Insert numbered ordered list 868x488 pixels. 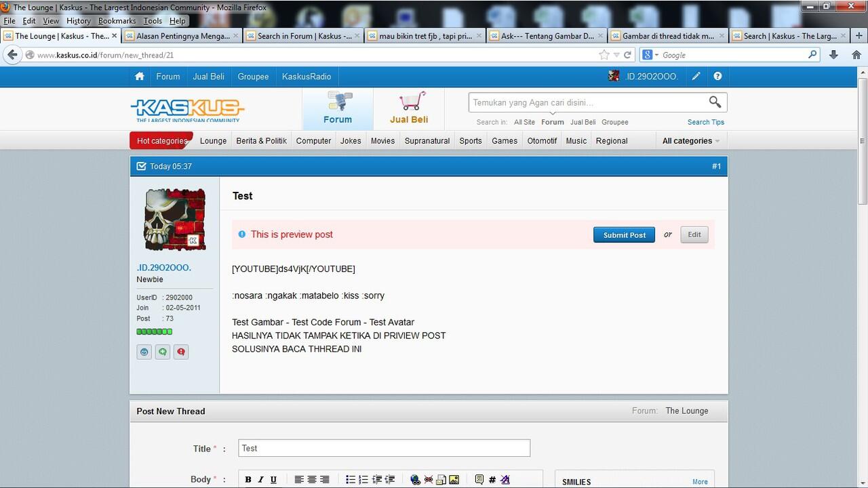[x=363, y=480]
